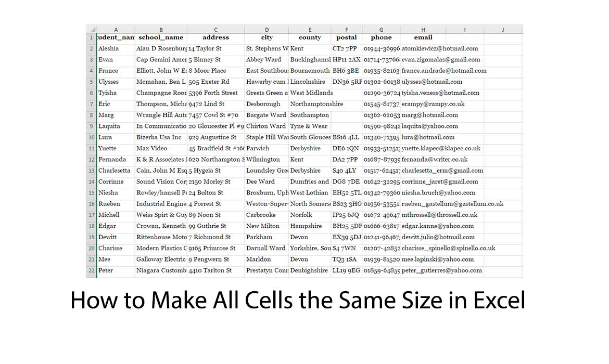Select the cell with Niagara Customb
Image resolution: width=609 pixels, height=364 pixels.
pos(161,270)
